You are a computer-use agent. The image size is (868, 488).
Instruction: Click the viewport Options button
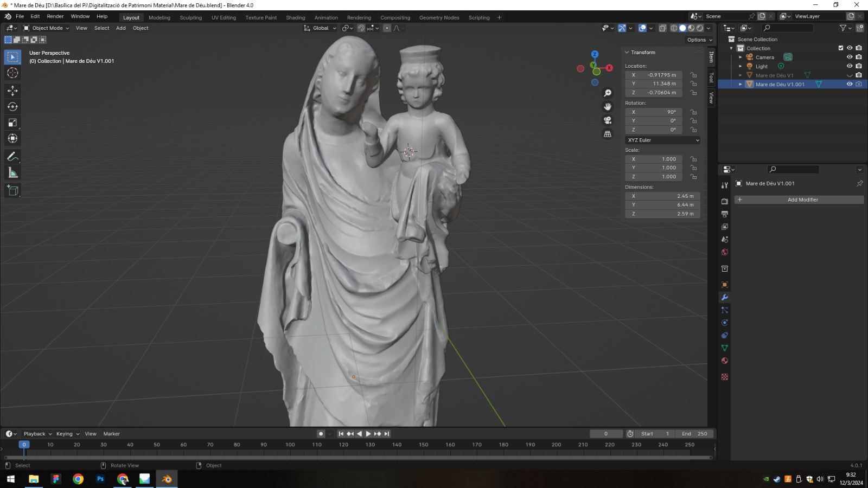pyautogui.click(x=699, y=40)
